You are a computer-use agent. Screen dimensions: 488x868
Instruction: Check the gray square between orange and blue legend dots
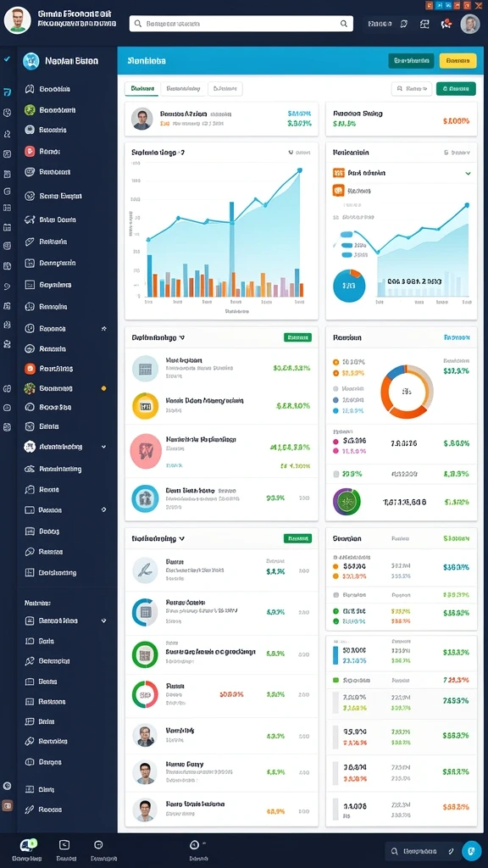(335, 388)
